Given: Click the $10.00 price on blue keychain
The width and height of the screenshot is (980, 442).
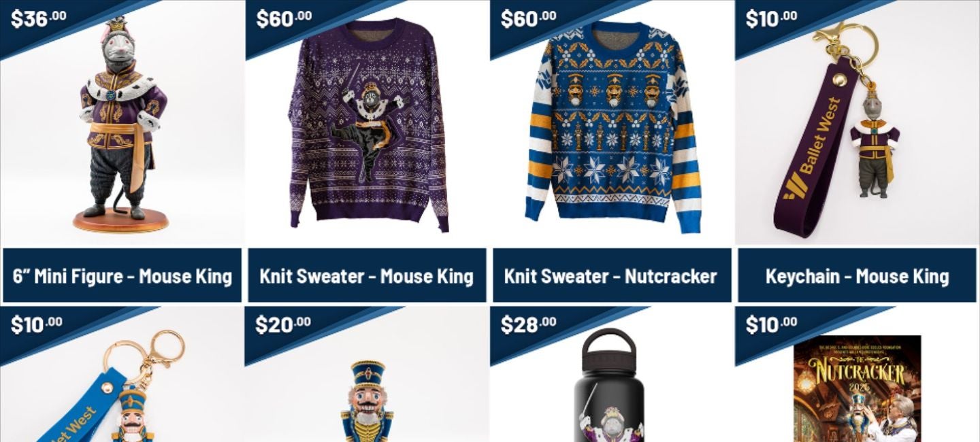Looking at the screenshot, I should (x=36, y=324).
